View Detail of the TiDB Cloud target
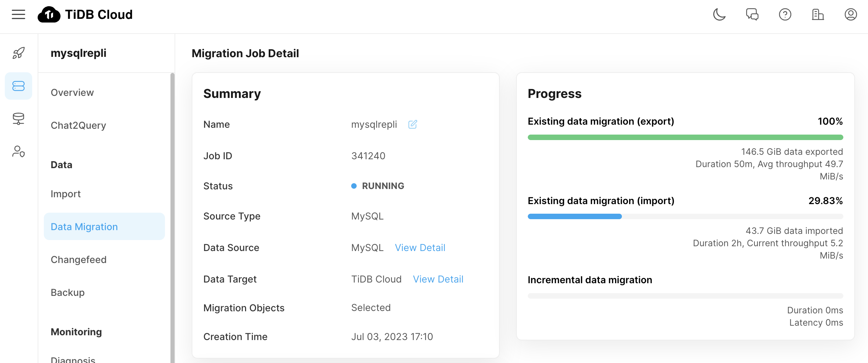The height and width of the screenshot is (363, 868). coord(438,279)
